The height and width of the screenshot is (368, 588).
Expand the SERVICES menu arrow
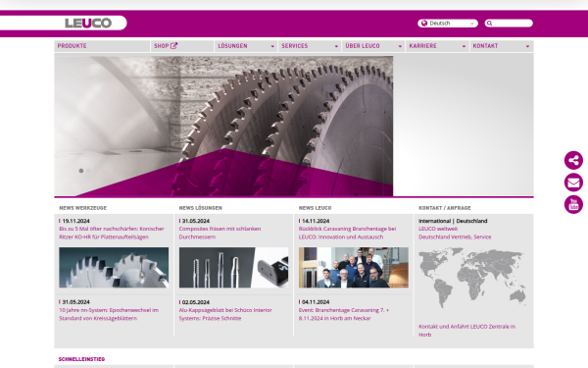pos(336,46)
